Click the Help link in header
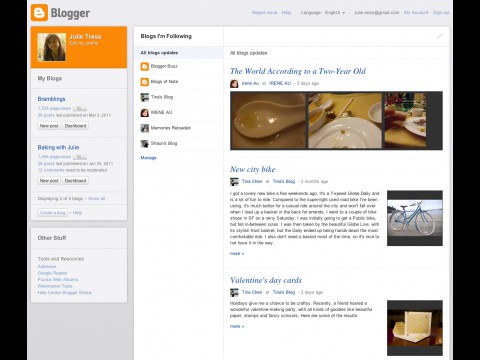Image resolution: width=480 pixels, height=360 pixels. click(x=286, y=13)
